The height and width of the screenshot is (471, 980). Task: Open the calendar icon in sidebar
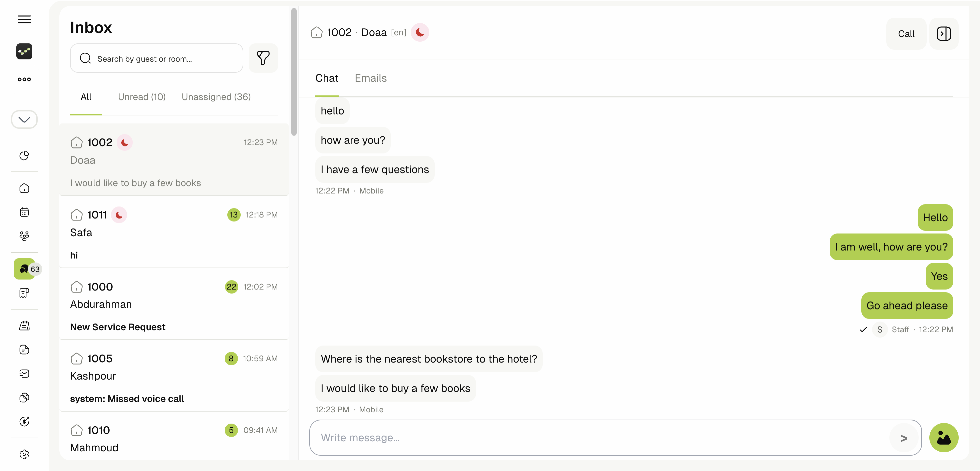click(x=24, y=212)
